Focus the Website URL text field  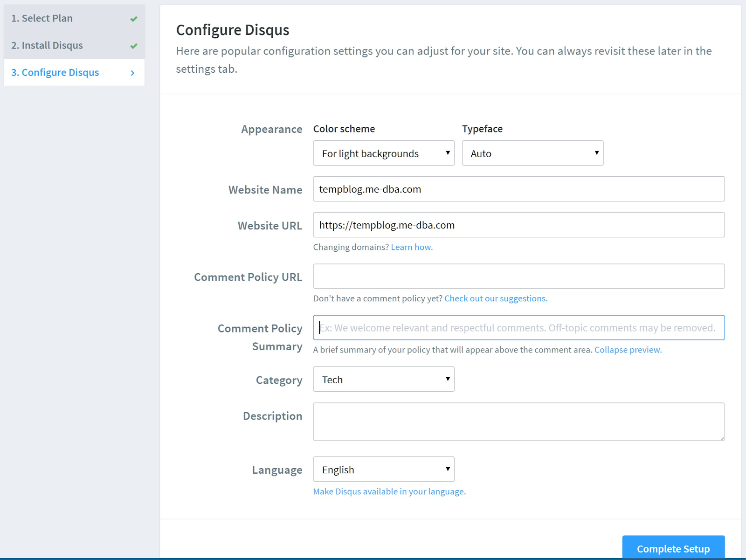[x=518, y=225]
